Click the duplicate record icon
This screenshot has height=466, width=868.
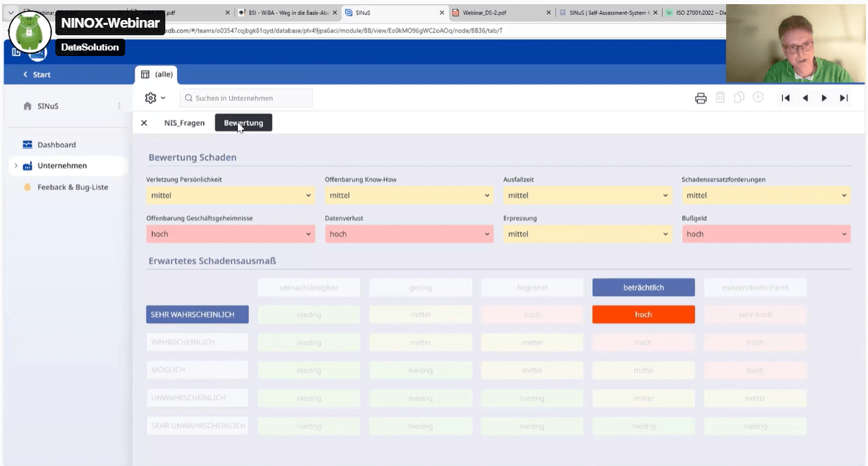point(739,98)
